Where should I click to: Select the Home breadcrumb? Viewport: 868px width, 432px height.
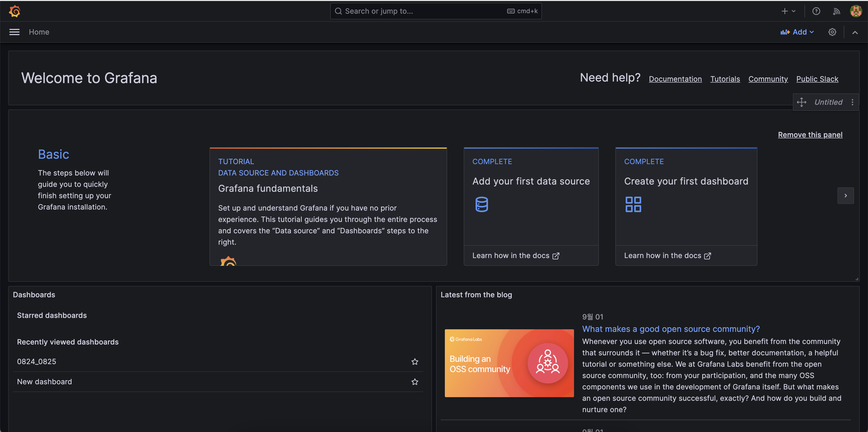click(x=39, y=32)
